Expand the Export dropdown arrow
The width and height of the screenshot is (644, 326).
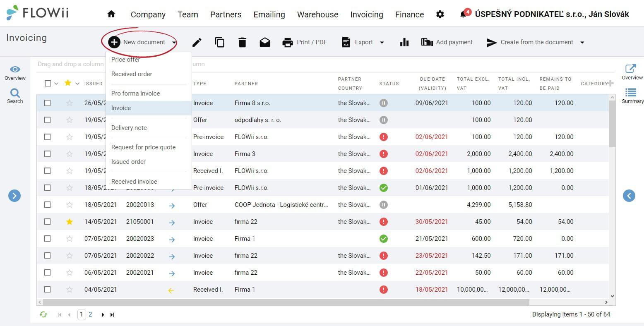click(382, 42)
